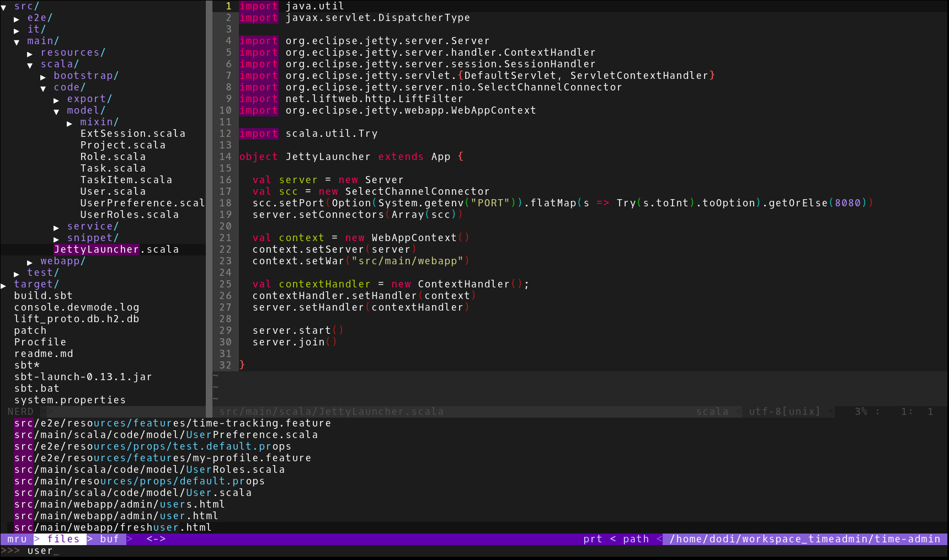Screen dimensions: 949x560
Task: Collapse the src/ folder arrow
Action: [x=4, y=7]
